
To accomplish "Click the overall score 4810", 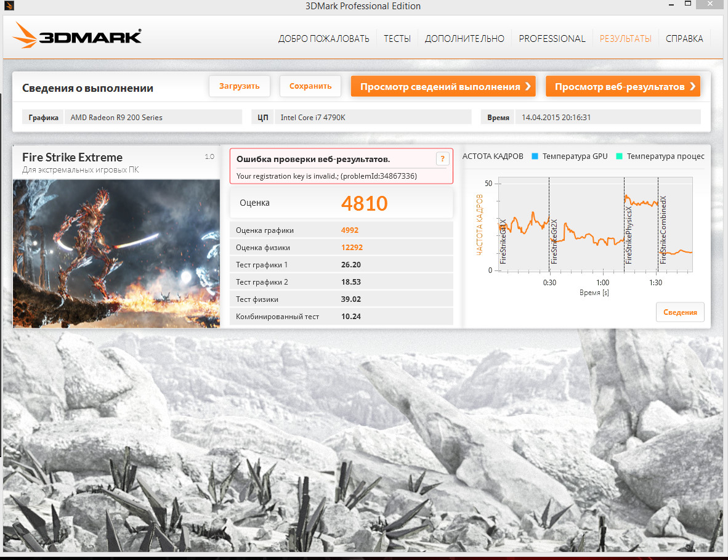I will [364, 203].
